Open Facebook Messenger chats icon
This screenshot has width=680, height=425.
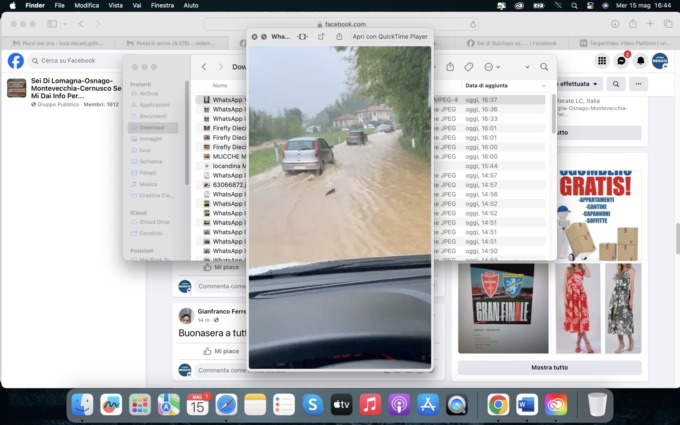(621, 61)
